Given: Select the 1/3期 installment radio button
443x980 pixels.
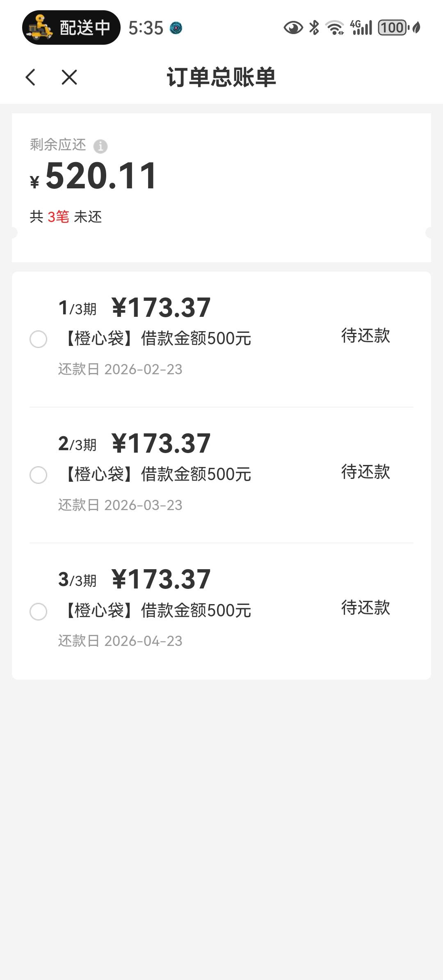Looking at the screenshot, I should (x=39, y=339).
